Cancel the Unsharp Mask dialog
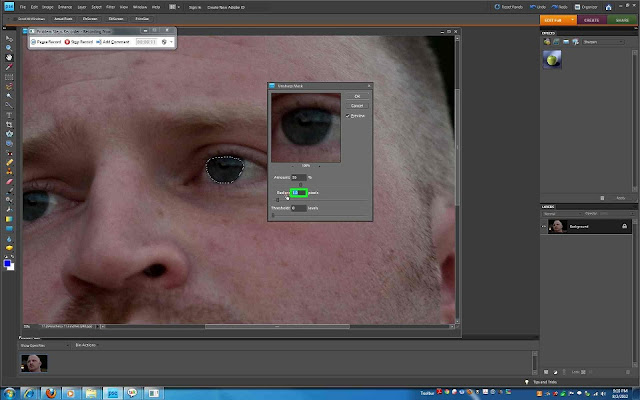Screen dimensions: 640x400 tap(357, 106)
